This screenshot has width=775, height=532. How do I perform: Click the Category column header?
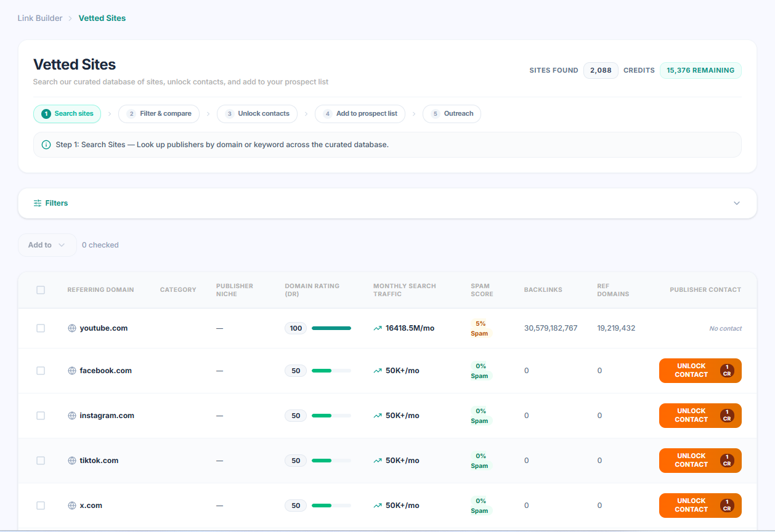[x=178, y=290]
